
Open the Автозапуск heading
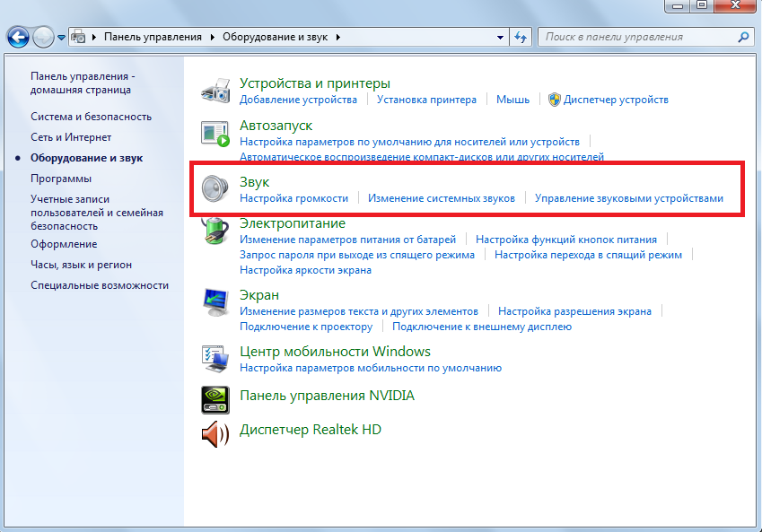click(x=276, y=126)
